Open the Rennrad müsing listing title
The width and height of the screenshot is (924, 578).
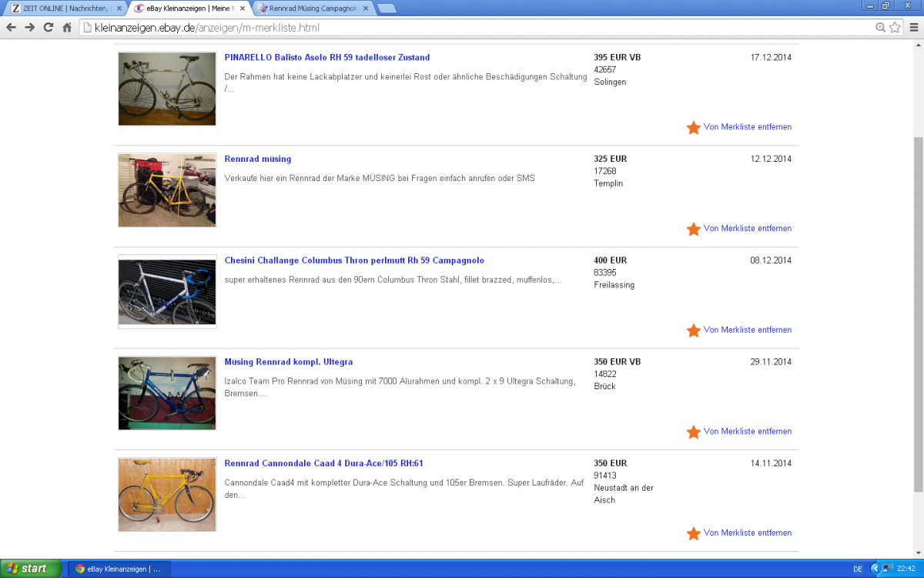(x=258, y=160)
